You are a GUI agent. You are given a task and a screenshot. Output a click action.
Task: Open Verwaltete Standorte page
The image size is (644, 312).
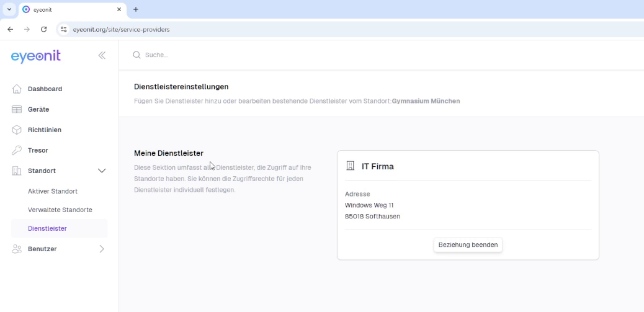60,210
